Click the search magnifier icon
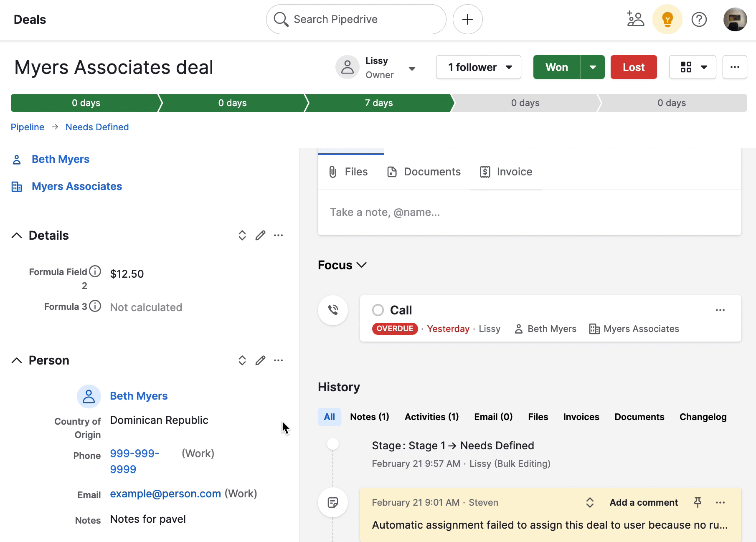 point(281,19)
